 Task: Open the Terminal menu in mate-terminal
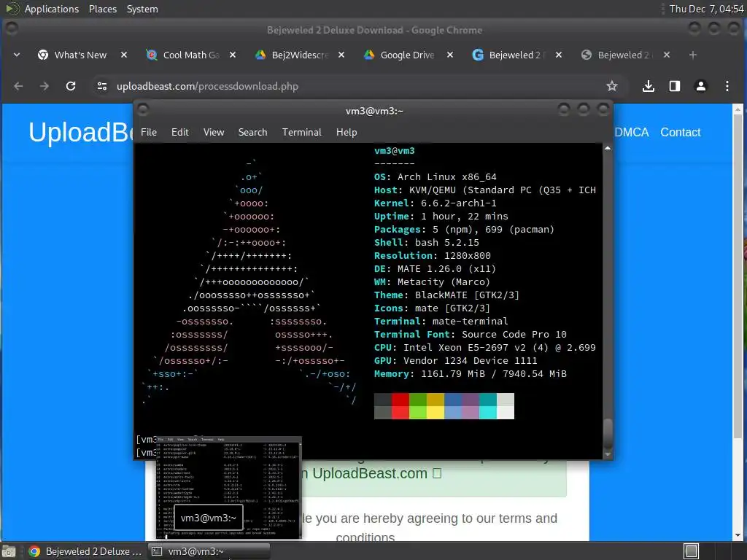click(301, 133)
